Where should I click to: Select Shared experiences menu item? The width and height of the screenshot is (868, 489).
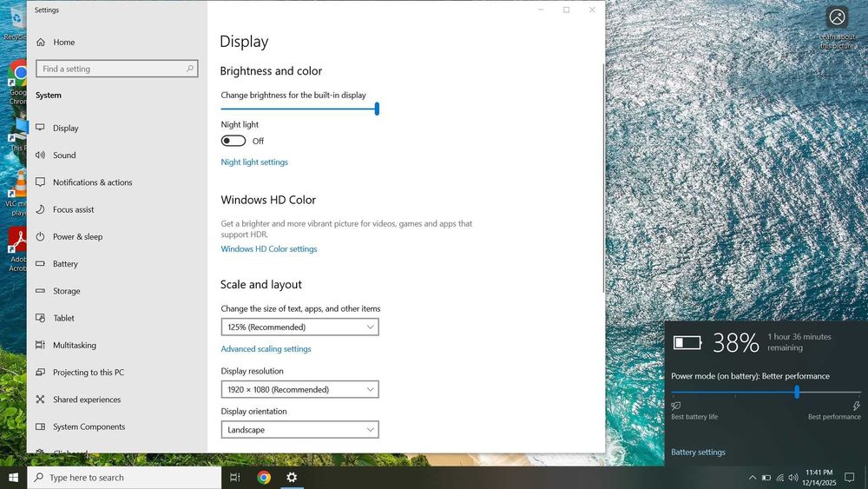pyautogui.click(x=86, y=400)
